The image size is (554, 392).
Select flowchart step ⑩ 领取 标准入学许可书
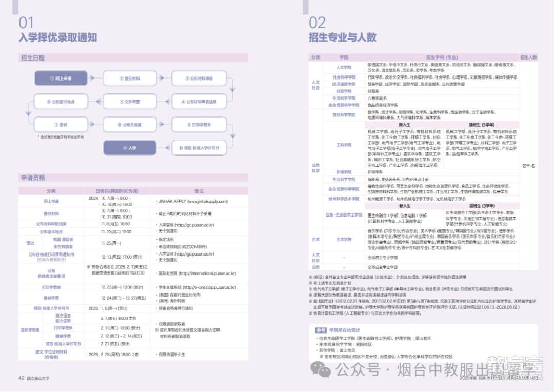(199, 148)
